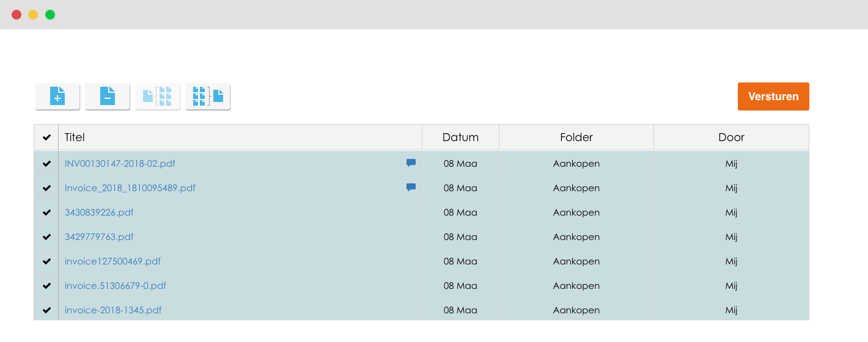The height and width of the screenshot is (342, 868).
Task: Toggle the select-all checkmark in header
Action: [46, 137]
